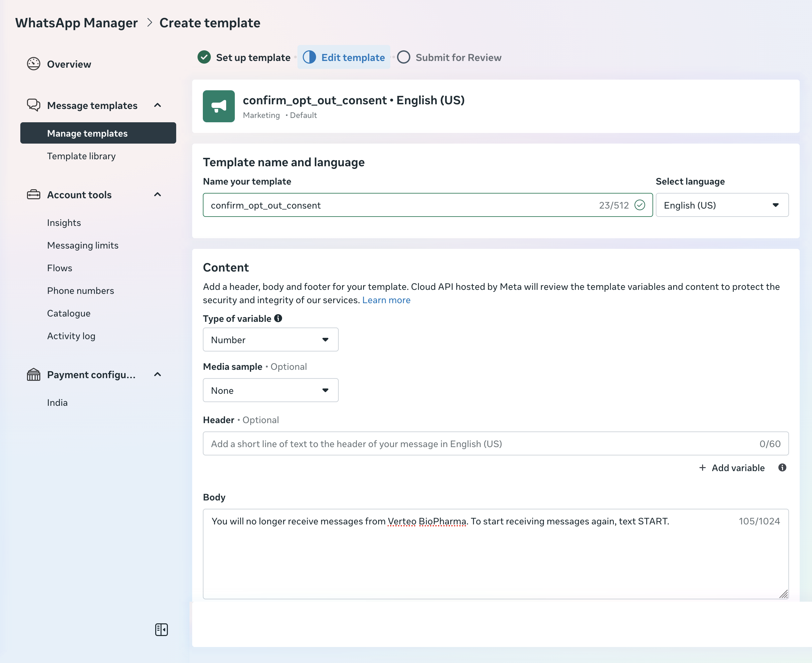The width and height of the screenshot is (812, 663).
Task: Open the Type of variable Number dropdown
Action: click(270, 339)
